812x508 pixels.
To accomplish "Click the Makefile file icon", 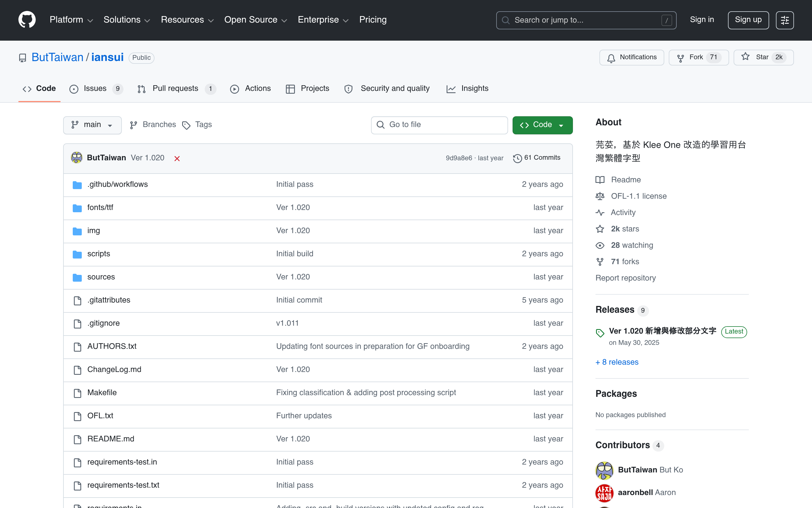I will click(78, 393).
